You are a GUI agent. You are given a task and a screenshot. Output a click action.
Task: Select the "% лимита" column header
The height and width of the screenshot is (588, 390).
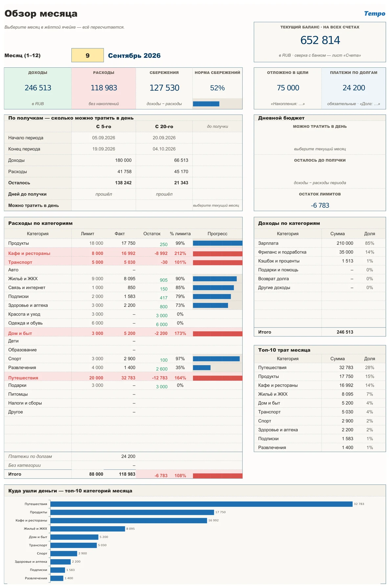[x=180, y=234]
